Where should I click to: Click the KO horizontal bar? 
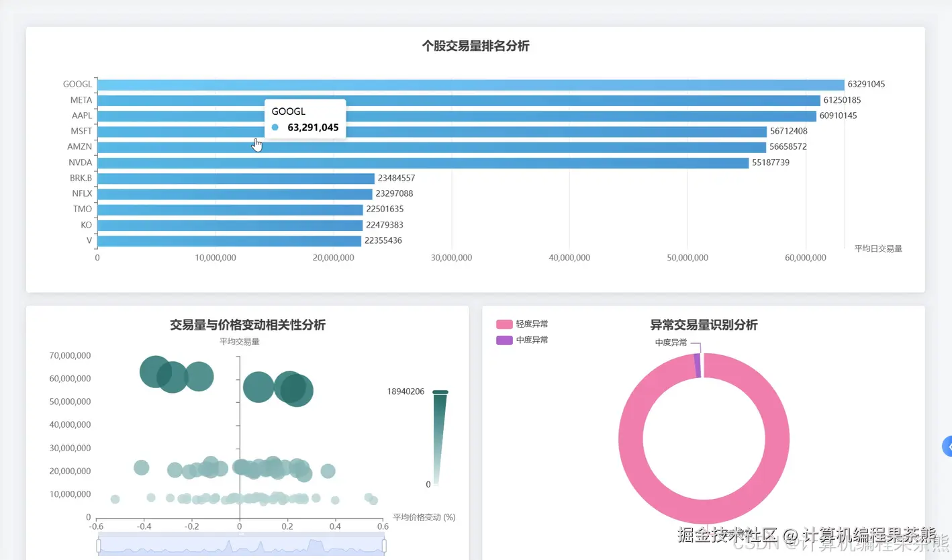click(230, 225)
